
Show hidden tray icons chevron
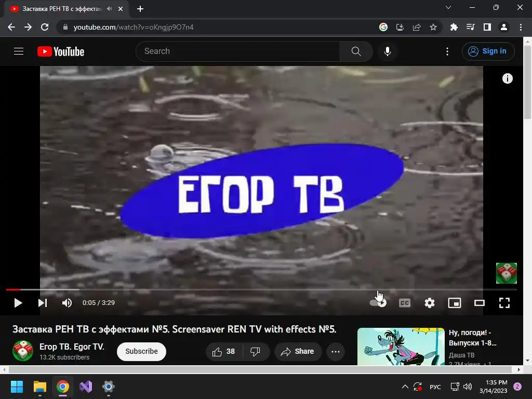[405, 387]
